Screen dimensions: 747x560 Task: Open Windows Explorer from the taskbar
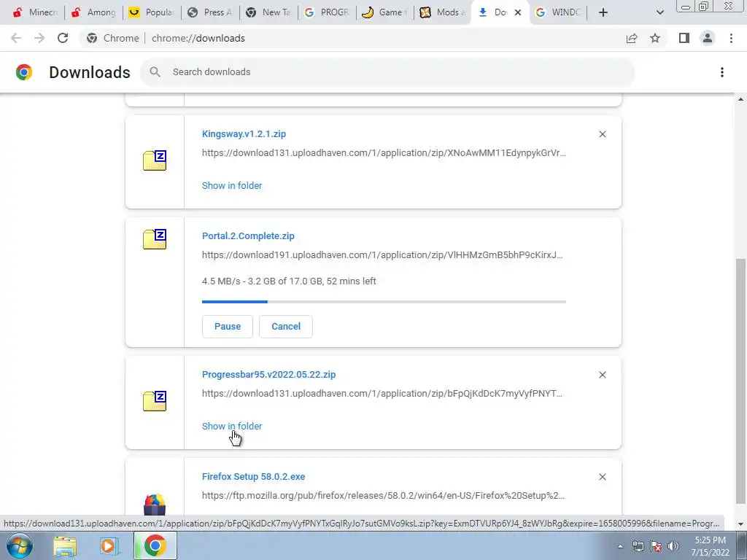click(65, 545)
